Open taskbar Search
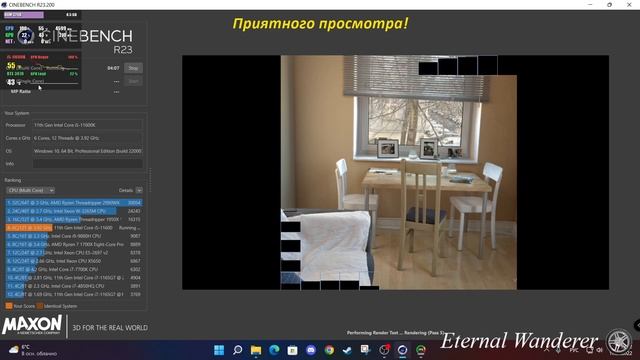The width and height of the screenshot is (640, 360). tap(238, 350)
